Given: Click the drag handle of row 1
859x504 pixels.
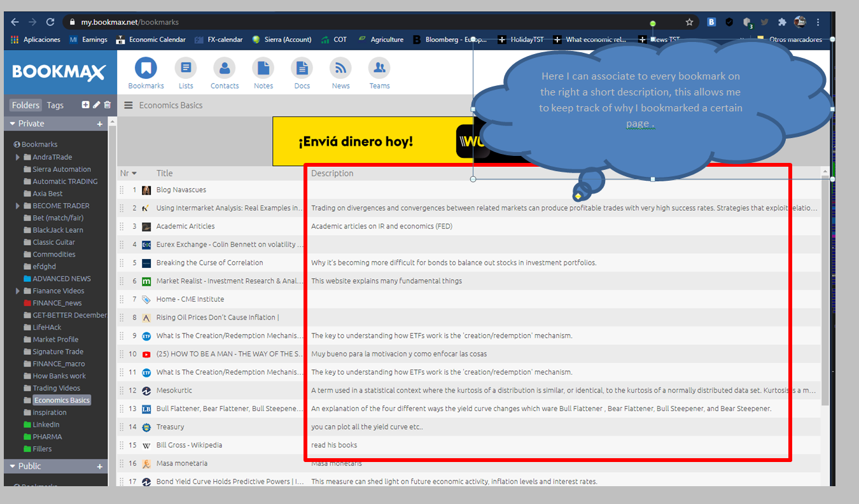Looking at the screenshot, I should tap(122, 190).
